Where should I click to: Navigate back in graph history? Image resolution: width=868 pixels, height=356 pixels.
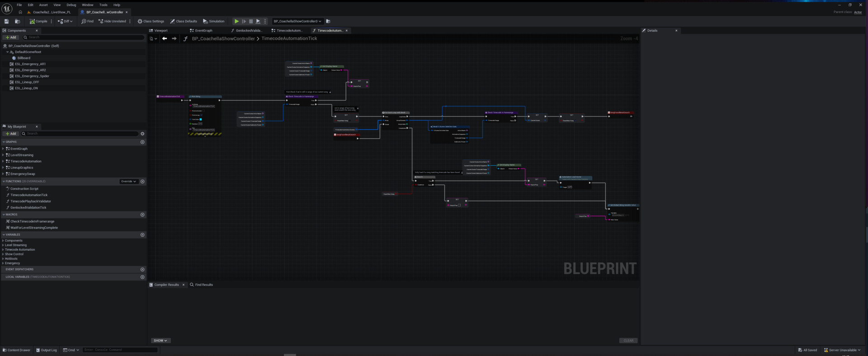(165, 38)
